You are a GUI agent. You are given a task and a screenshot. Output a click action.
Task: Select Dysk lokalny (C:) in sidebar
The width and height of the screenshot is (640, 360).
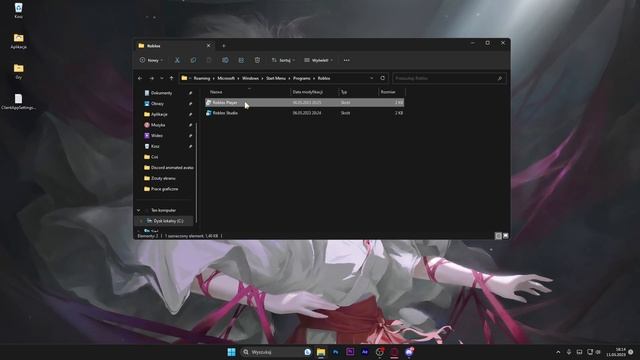coord(164,221)
